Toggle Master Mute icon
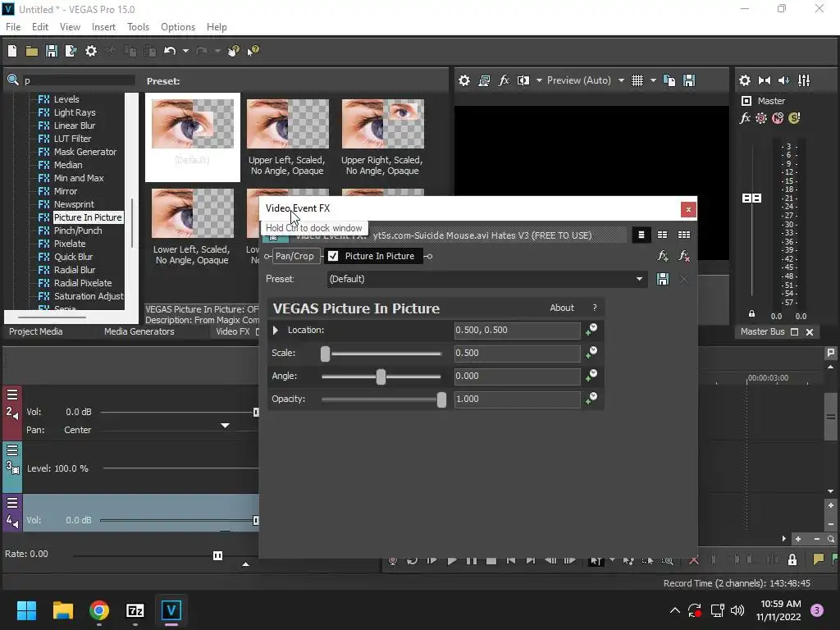The width and height of the screenshot is (840, 630). 778,118
